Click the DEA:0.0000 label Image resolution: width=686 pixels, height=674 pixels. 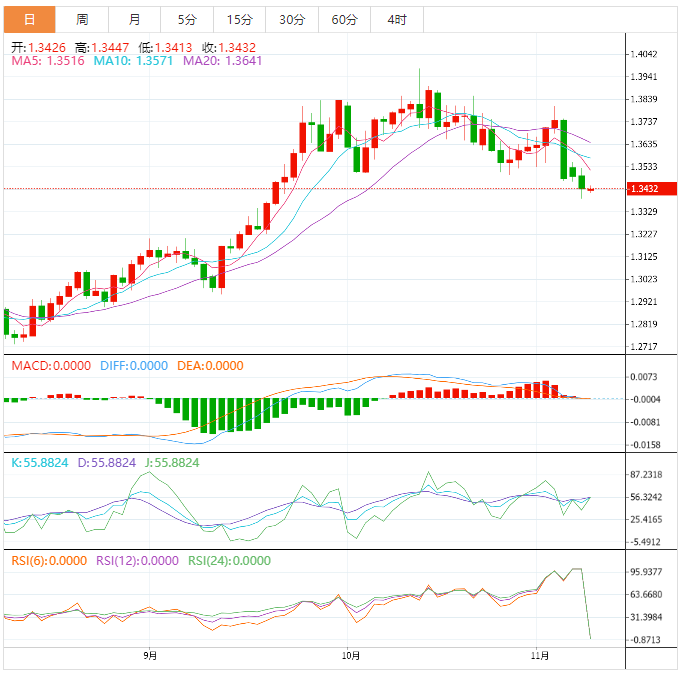210,366
